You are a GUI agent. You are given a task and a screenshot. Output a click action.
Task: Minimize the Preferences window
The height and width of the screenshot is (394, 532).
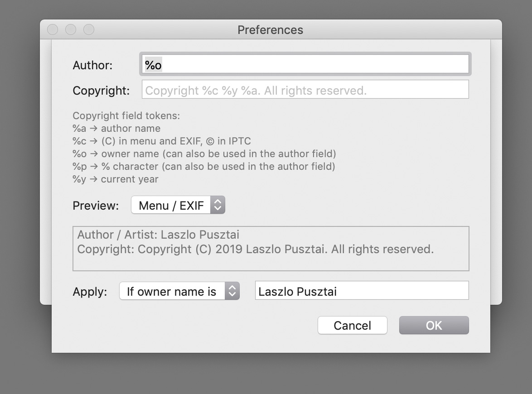(71, 29)
